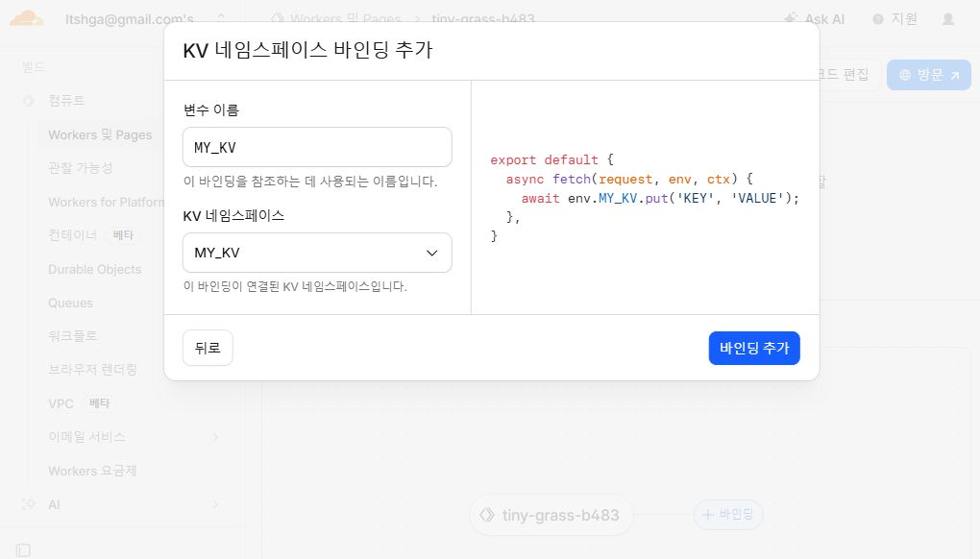
Task: Click the 빌드 section label
Action: (34, 67)
